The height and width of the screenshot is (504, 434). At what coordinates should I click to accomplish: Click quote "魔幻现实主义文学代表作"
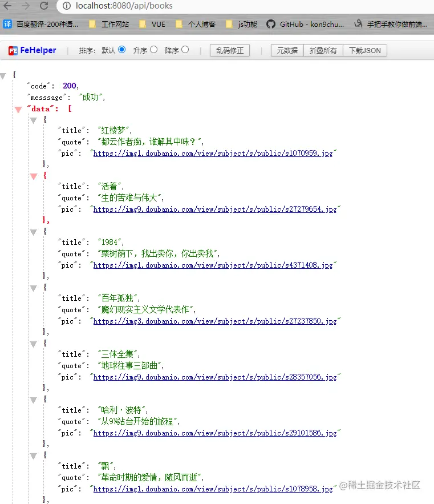(146, 309)
